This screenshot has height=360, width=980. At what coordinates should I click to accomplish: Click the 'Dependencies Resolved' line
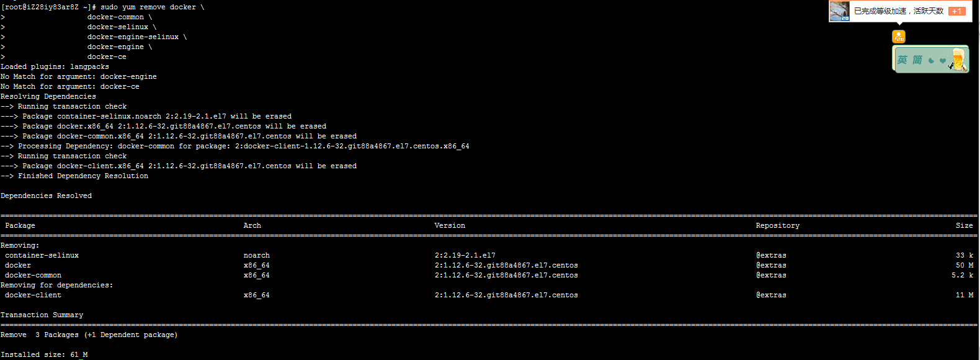coord(46,196)
